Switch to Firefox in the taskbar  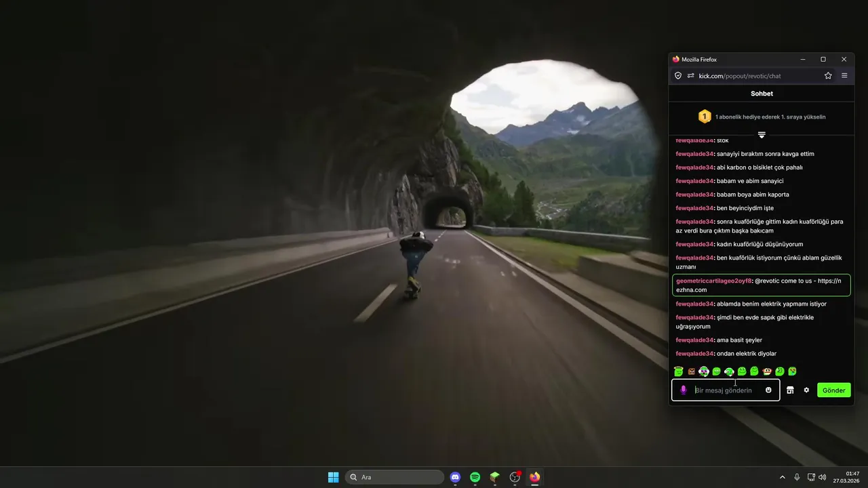(x=534, y=477)
